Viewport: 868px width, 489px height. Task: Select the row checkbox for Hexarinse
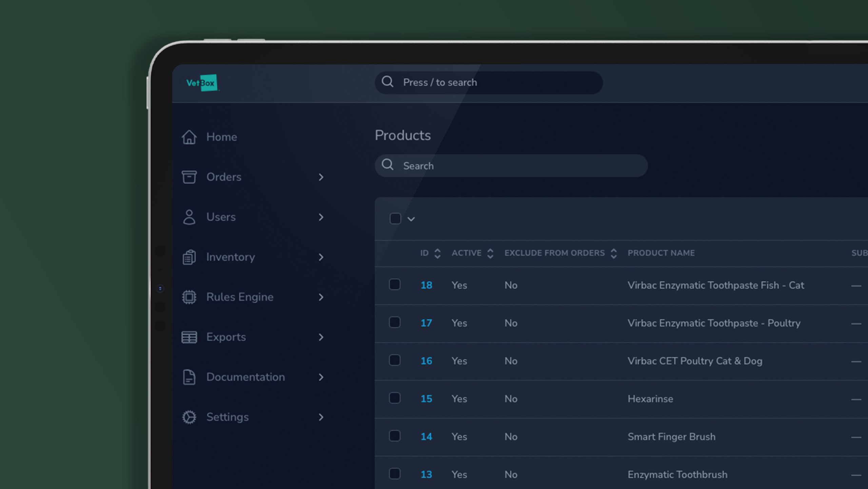(395, 398)
